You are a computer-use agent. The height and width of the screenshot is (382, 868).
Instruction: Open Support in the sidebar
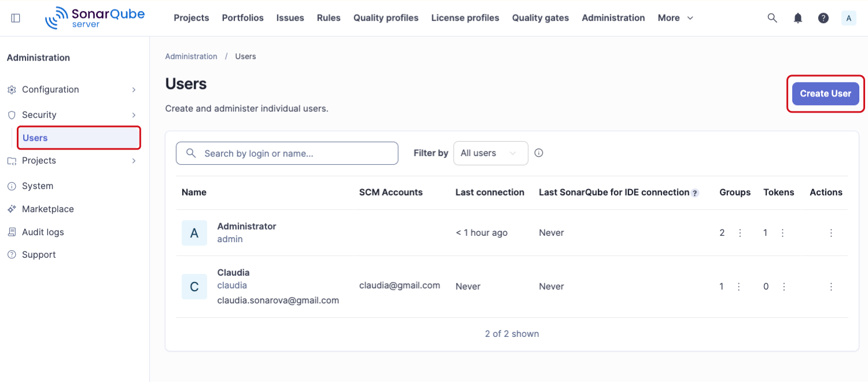point(39,255)
